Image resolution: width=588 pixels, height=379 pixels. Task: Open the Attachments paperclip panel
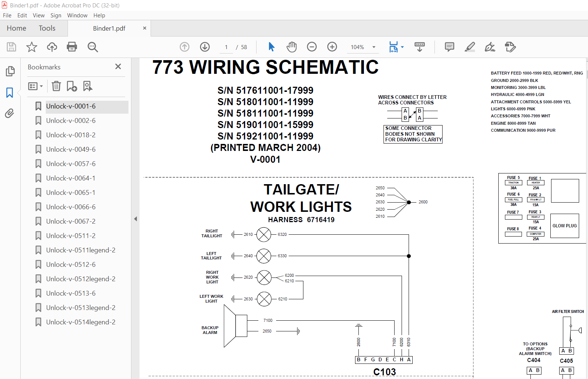coord(10,113)
